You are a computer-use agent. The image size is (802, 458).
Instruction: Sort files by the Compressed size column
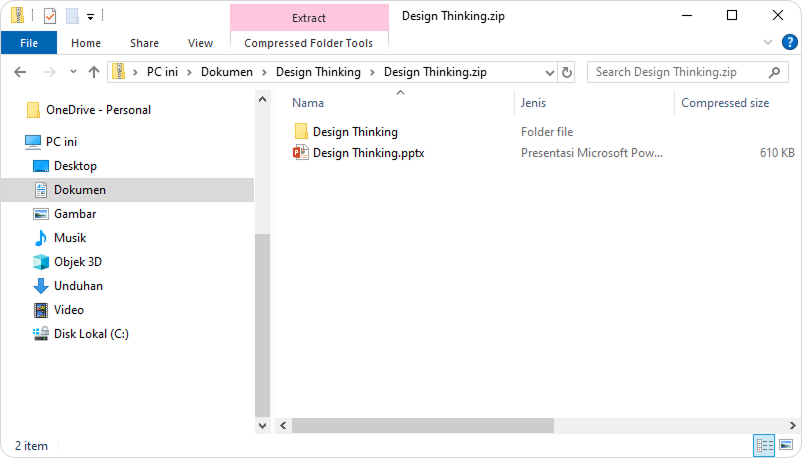[x=725, y=103]
